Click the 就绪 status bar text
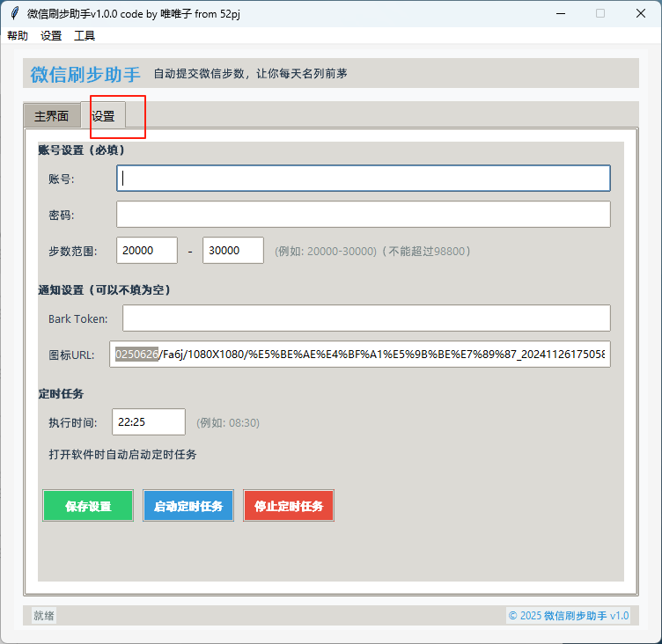Image resolution: width=662 pixels, height=644 pixels. coord(44,615)
